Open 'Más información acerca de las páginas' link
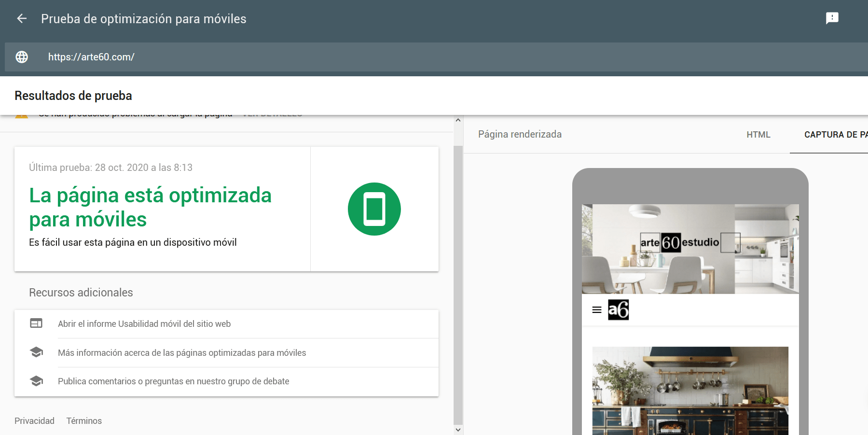This screenshot has width=868, height=435. coord(182,353)
